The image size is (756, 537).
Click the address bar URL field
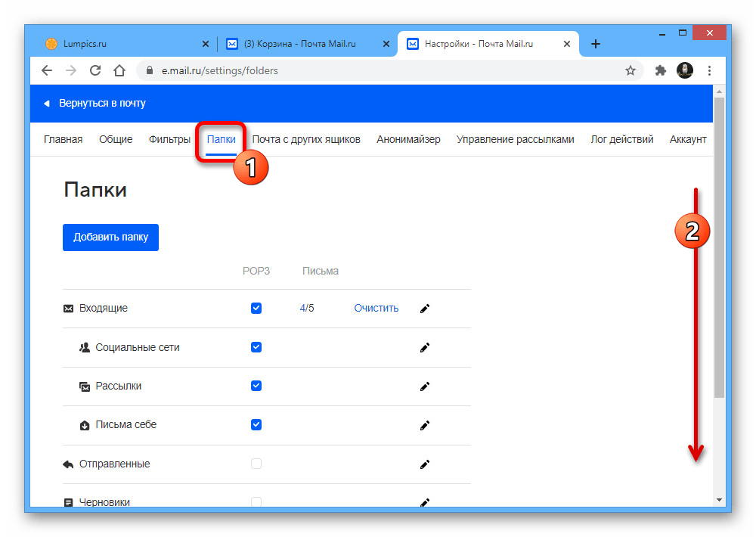pos(378,70)
